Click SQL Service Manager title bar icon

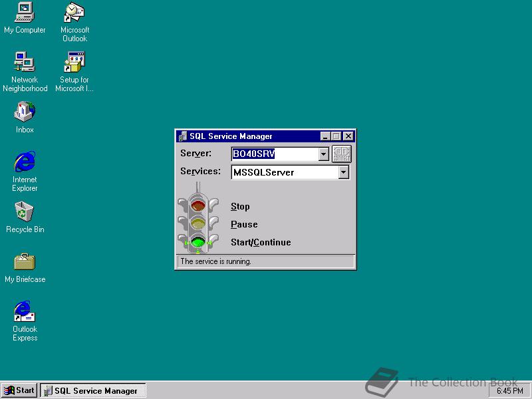pyautogui.click(x=182, y=136)
